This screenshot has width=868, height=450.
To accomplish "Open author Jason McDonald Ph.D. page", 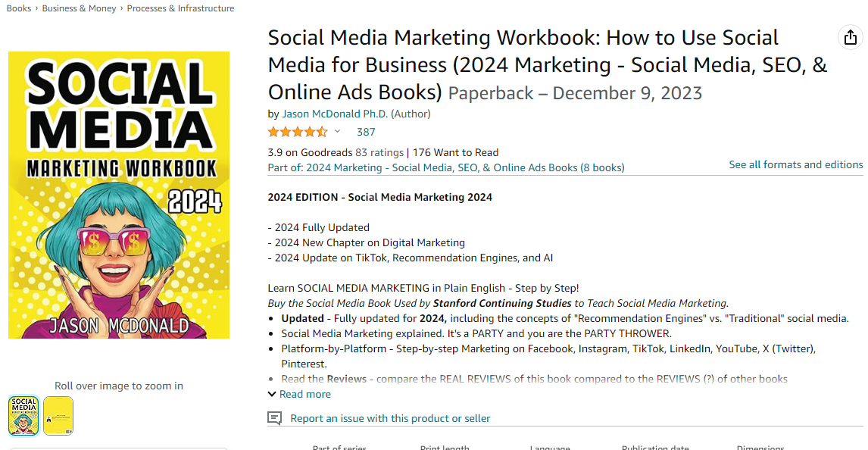I will tap(335, 114).
